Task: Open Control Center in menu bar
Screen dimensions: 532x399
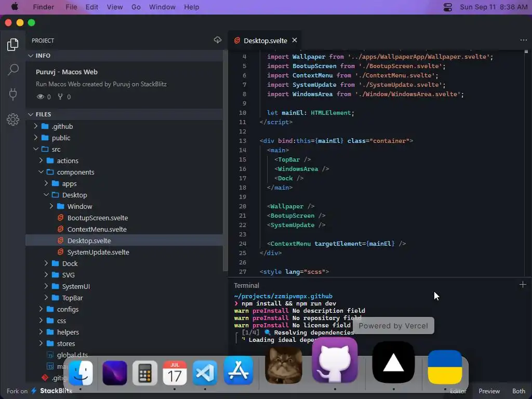Action: click(447, 7)
